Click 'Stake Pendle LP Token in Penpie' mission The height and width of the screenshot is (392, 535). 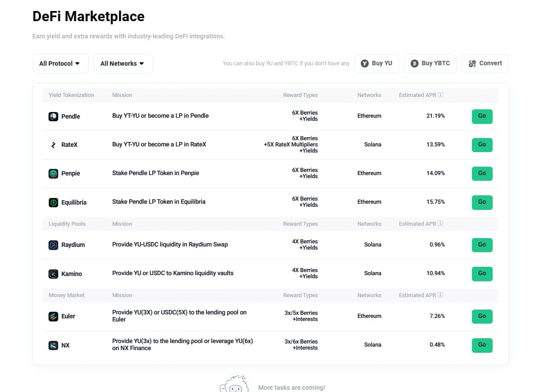[156, 173]
